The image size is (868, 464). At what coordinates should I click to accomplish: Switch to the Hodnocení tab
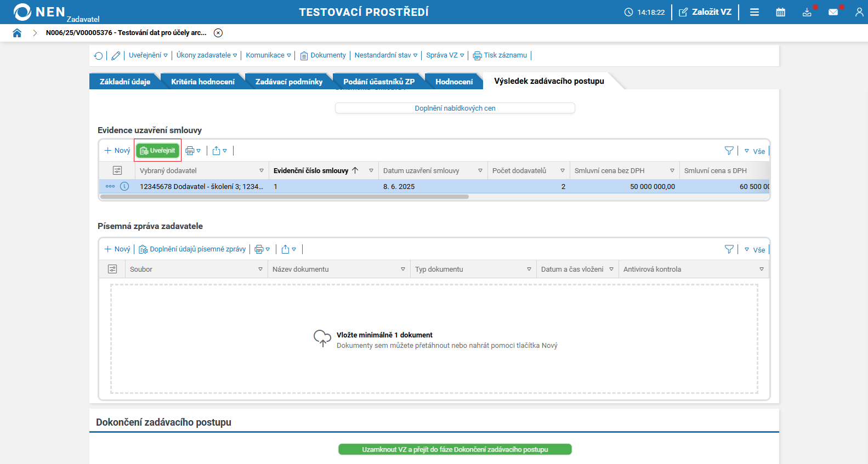coord(453,82)
